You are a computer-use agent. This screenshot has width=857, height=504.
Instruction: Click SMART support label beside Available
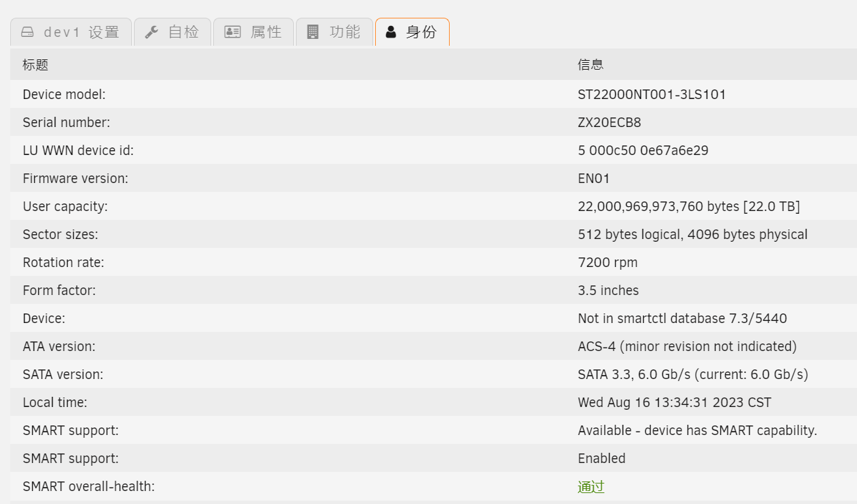70,430
